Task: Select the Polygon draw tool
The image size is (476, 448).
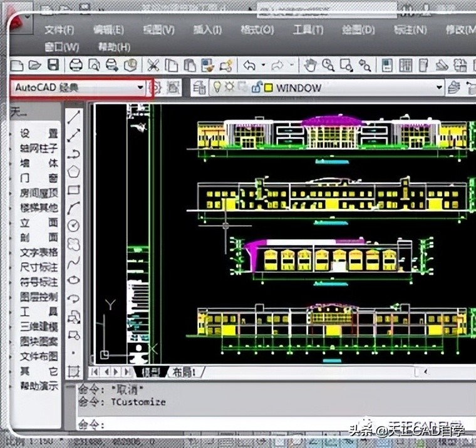Action: tap(74, 171)
